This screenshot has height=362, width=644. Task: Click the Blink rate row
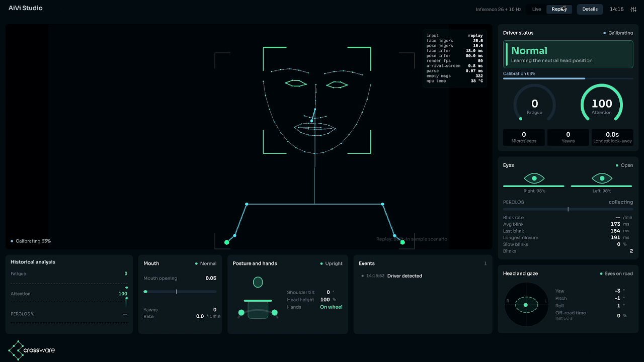click(568, 218)
